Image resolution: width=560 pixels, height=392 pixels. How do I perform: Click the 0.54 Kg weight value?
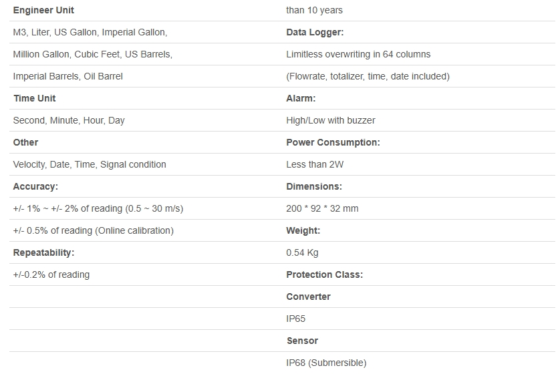click(x=302, y=252)
